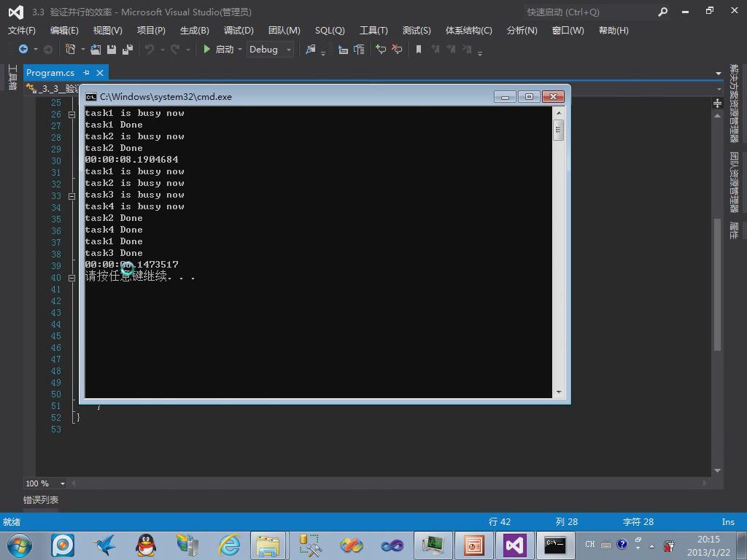Click the quick launch search magnifier icon

pos(662,12)
